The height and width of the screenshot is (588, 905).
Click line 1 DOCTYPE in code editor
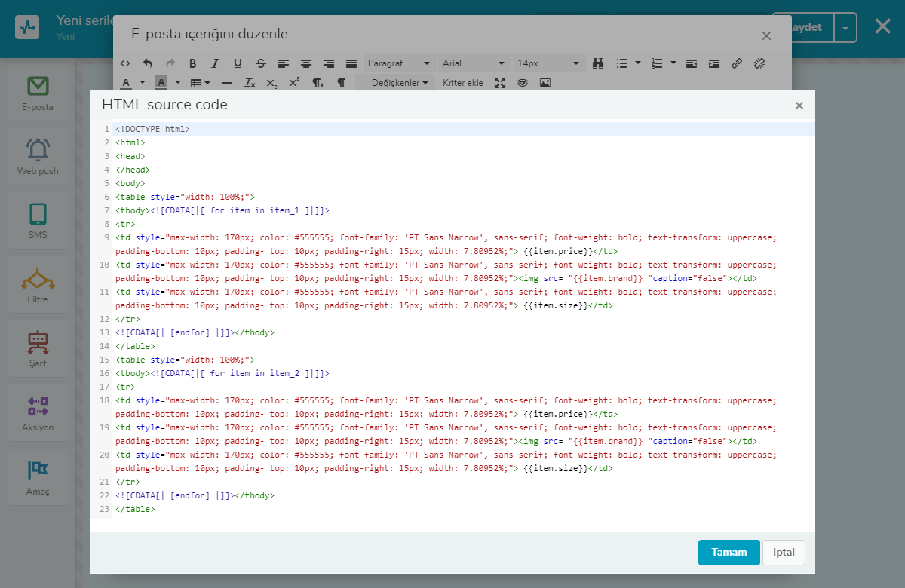152,129
